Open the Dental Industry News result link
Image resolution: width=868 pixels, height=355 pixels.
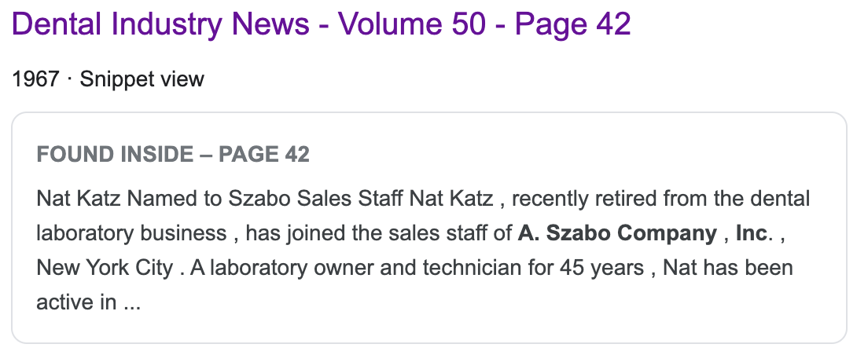click(321, 25)
